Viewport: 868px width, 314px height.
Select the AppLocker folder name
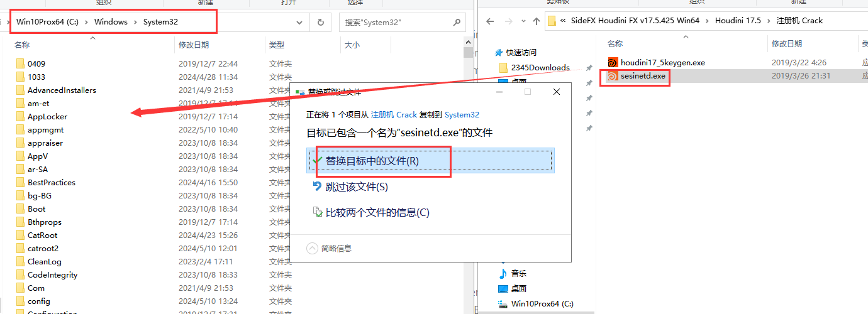(47, 116)
